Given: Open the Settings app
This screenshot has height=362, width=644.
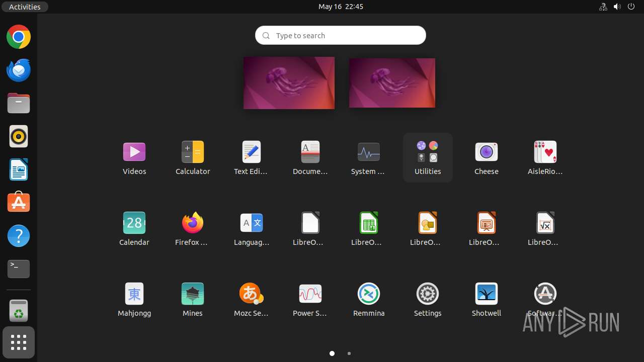Looking at the screenshot, I should [x=428, y=299].
